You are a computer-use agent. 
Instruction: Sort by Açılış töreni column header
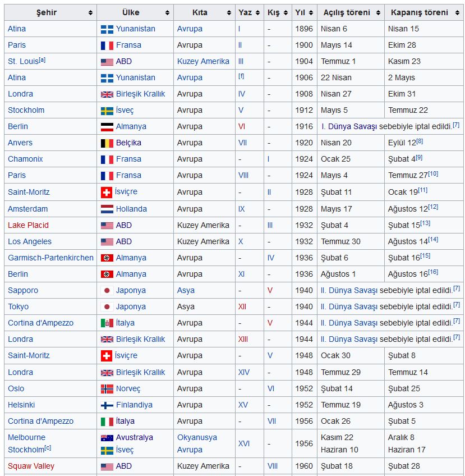[351, 12]
